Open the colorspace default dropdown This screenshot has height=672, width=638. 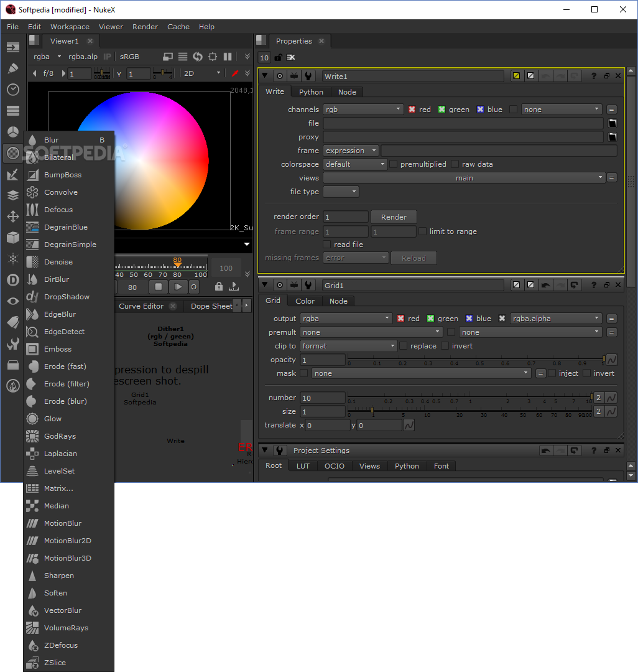click(355, 164)
